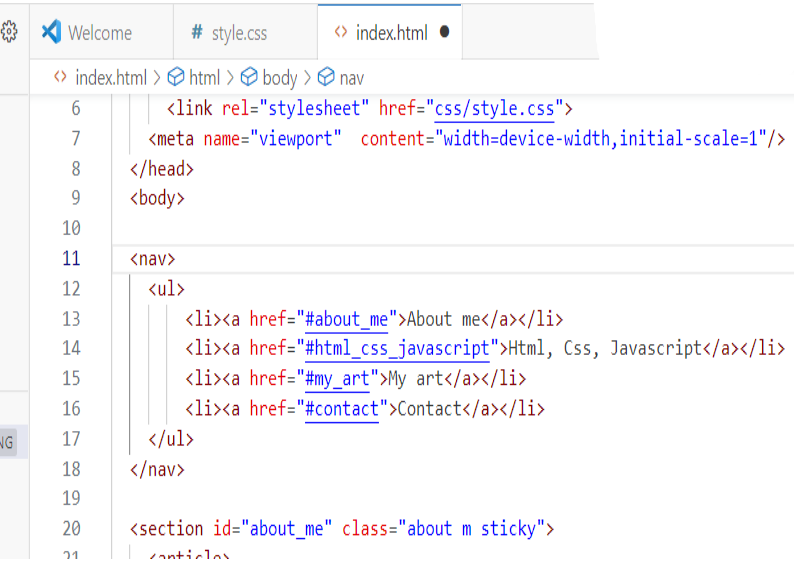Viewport: 794px width, 564px height.
Task: Click the <ul> opening tag
Action: 166,289
